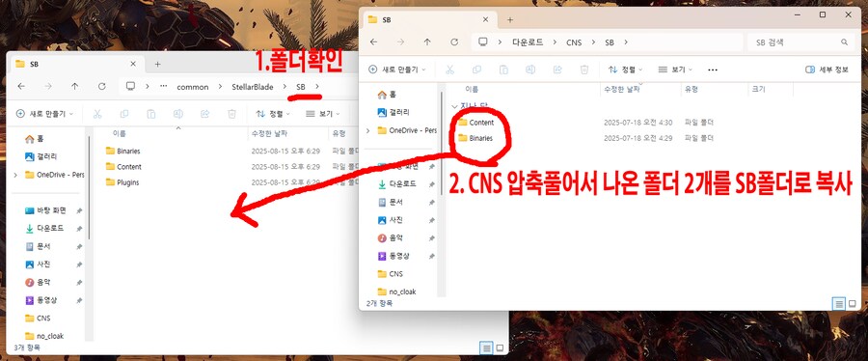Add a new tab in right window

[x=510, y=19]
